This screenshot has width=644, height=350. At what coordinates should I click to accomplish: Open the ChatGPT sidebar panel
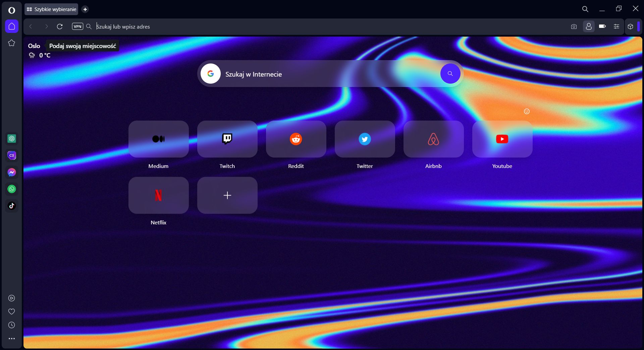coord(12,139)
